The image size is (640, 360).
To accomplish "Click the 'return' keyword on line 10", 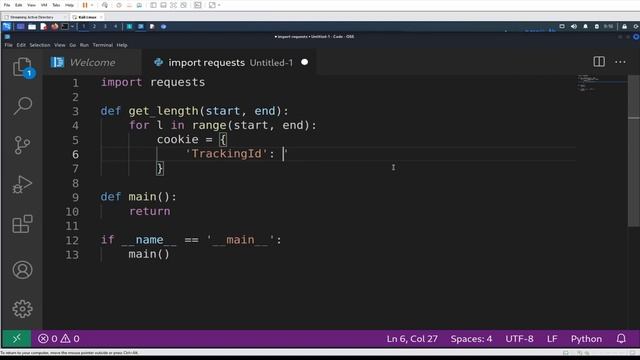I will tap(149, 211).
